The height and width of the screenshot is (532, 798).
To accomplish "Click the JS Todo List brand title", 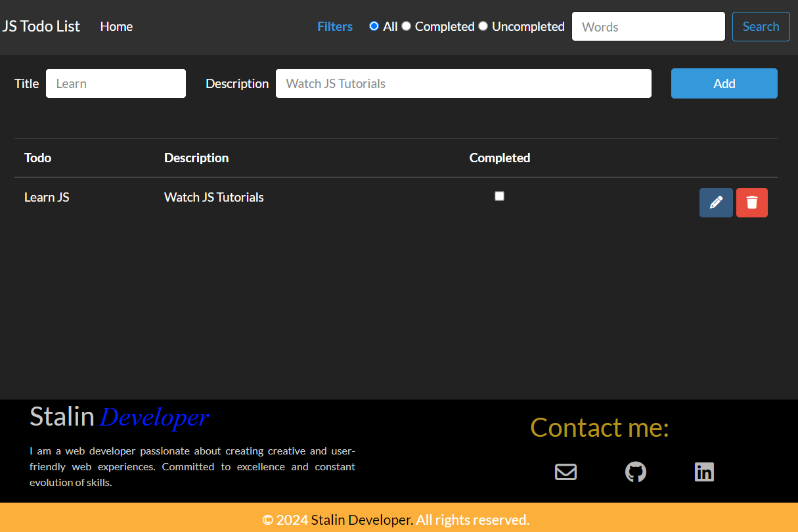I will coord(41,26).
